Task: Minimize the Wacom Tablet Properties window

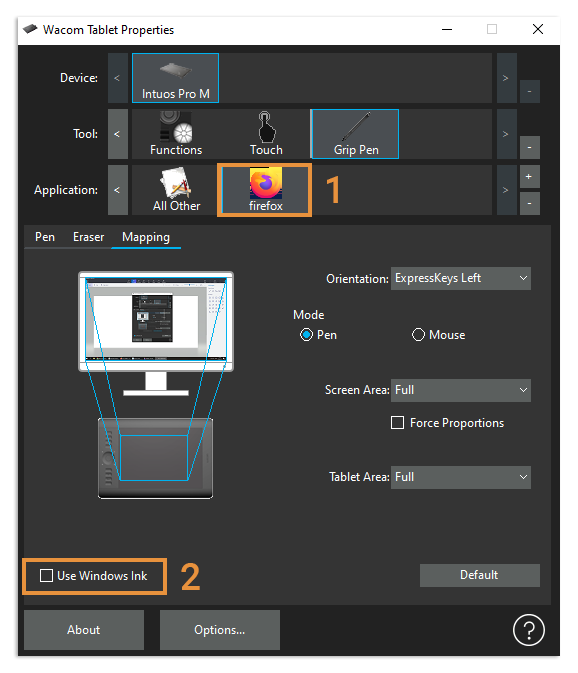Action: [x=447, y=29]
